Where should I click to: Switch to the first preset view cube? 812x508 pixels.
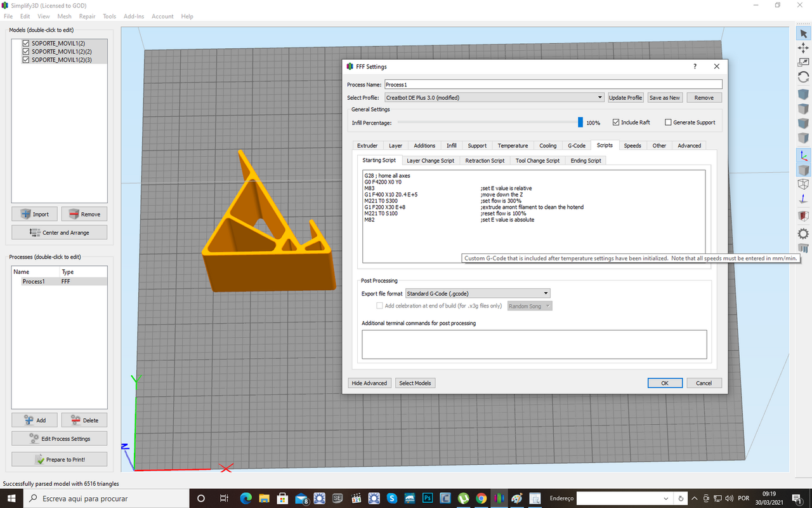pyautogui.click(x=802, y=94)
